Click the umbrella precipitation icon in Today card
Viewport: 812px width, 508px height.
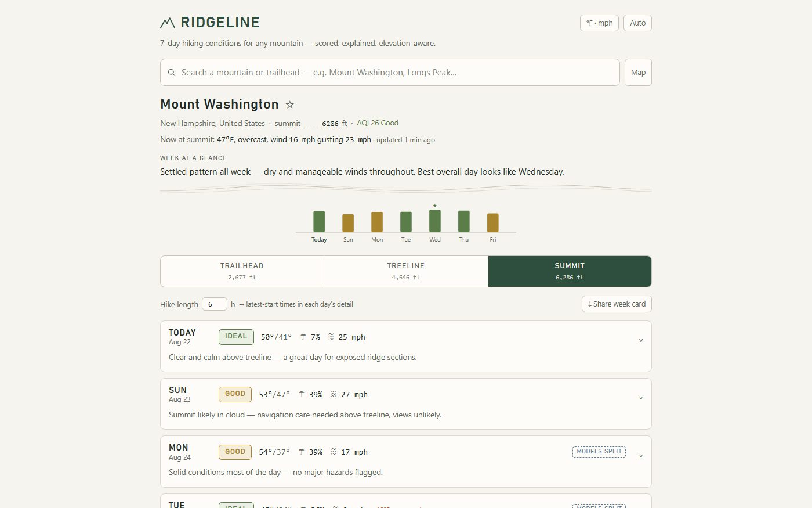click(303, 337)
